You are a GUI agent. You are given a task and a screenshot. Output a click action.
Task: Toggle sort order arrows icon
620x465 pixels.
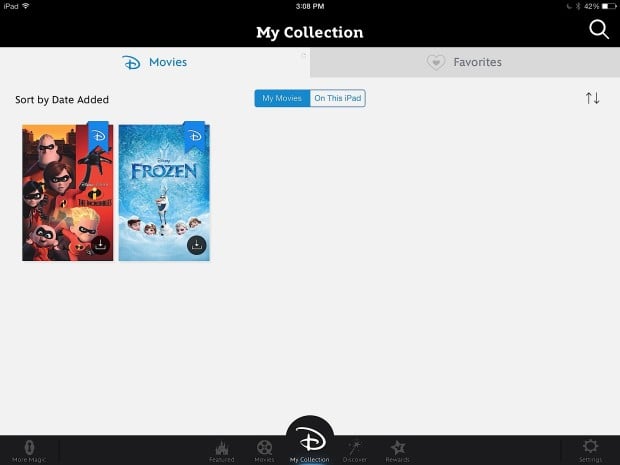[x=592, y=98]
